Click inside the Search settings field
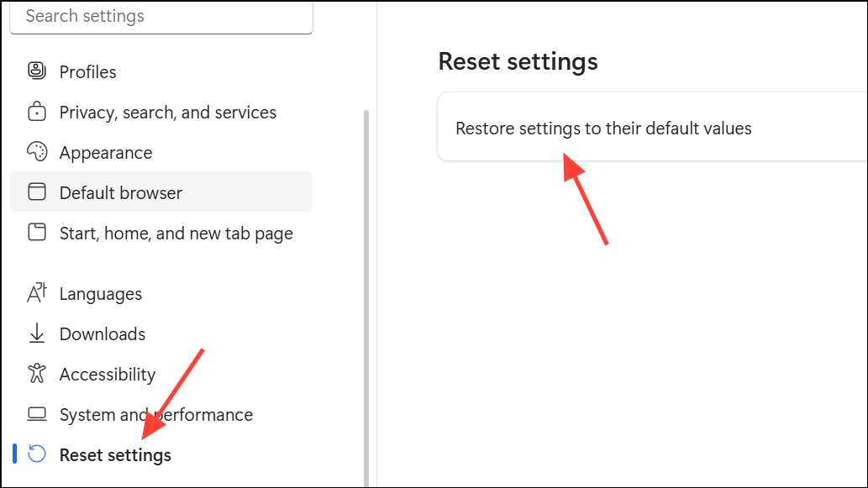Image resolution: width=868 pixels, height=488 pixels. [160, 15]
